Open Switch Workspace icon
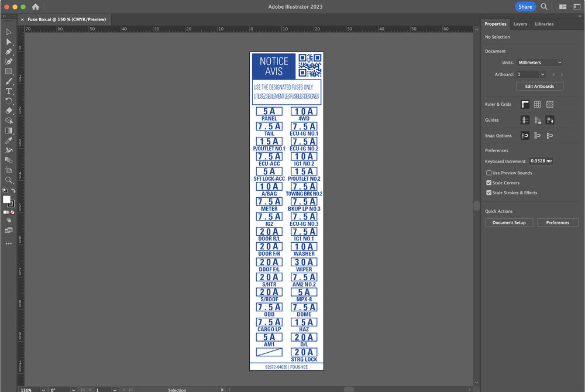 [577, 6]
